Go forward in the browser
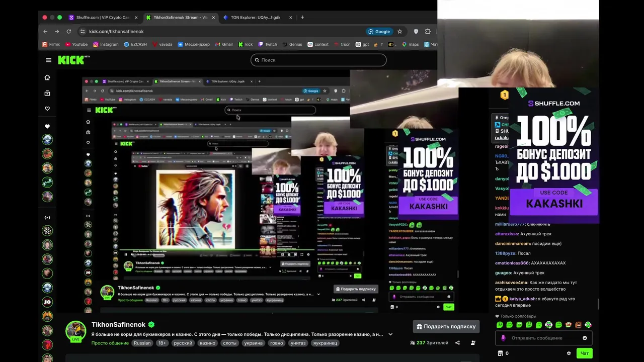 (x=57, y=31)
